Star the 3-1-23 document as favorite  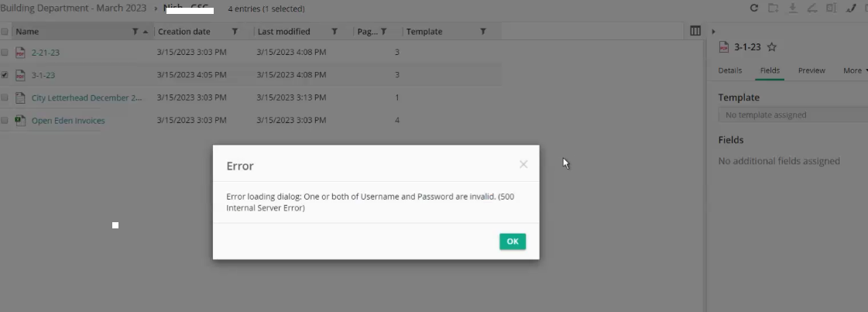click(x=772, y=47)
